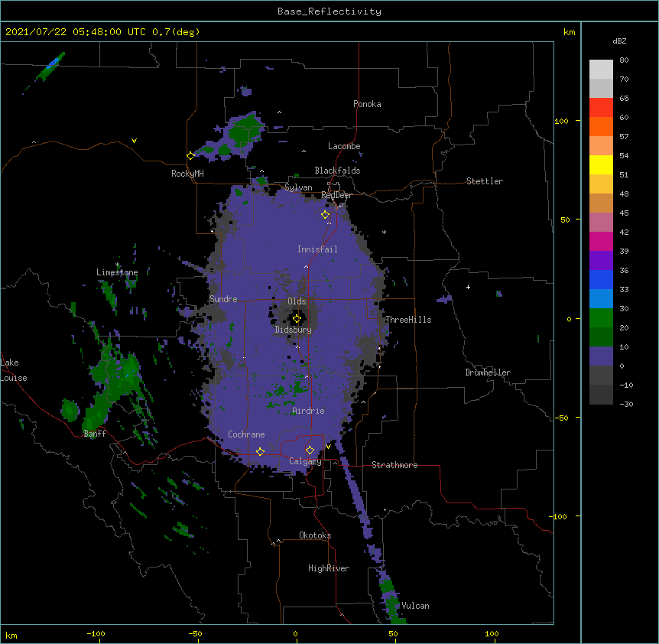Click the Drumheller label

pos(488,372)
